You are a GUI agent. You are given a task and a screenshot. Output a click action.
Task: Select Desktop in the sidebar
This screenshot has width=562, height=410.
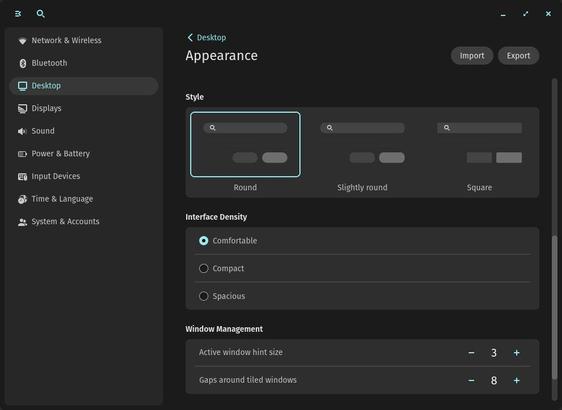(84, 86)
